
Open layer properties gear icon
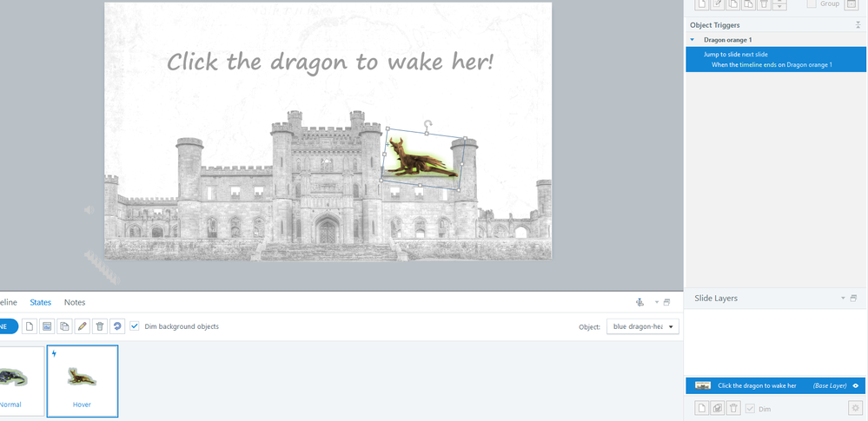856,409
